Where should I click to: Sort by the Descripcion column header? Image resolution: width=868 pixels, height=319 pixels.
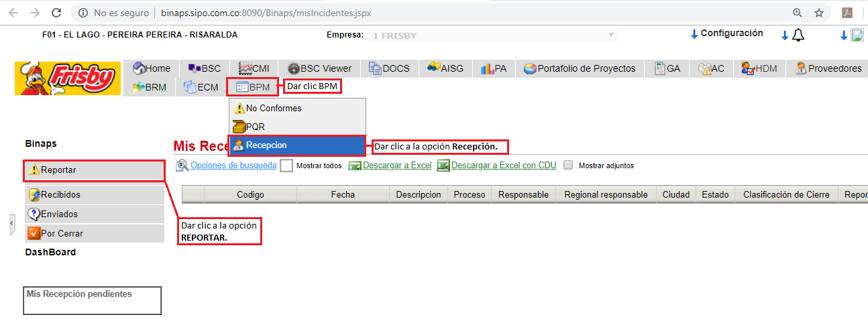419,194
